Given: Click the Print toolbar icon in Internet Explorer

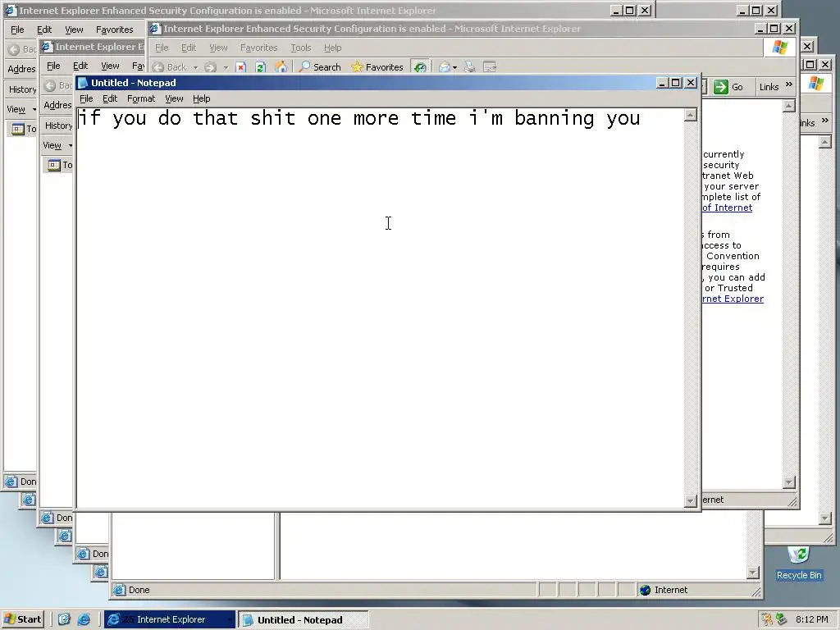Looking at the screenshot, I should tap(469, 67).
